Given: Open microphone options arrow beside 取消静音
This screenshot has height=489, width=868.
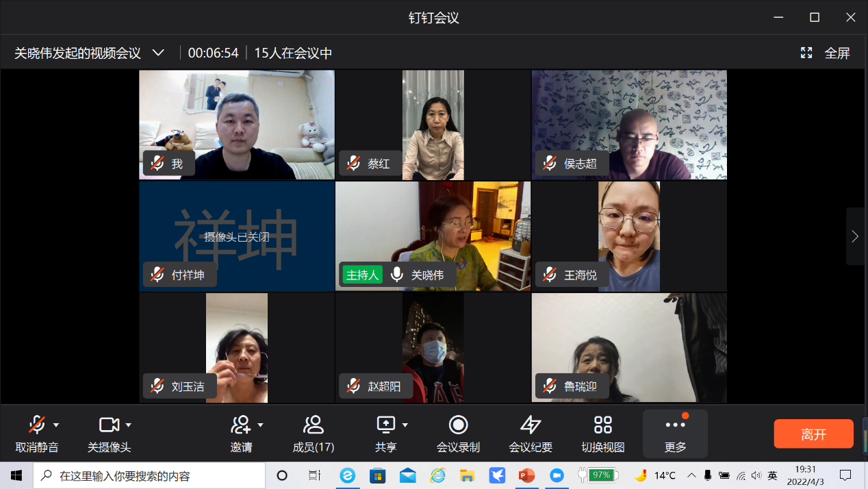Looking at the screenshot, I should [56, 425].
